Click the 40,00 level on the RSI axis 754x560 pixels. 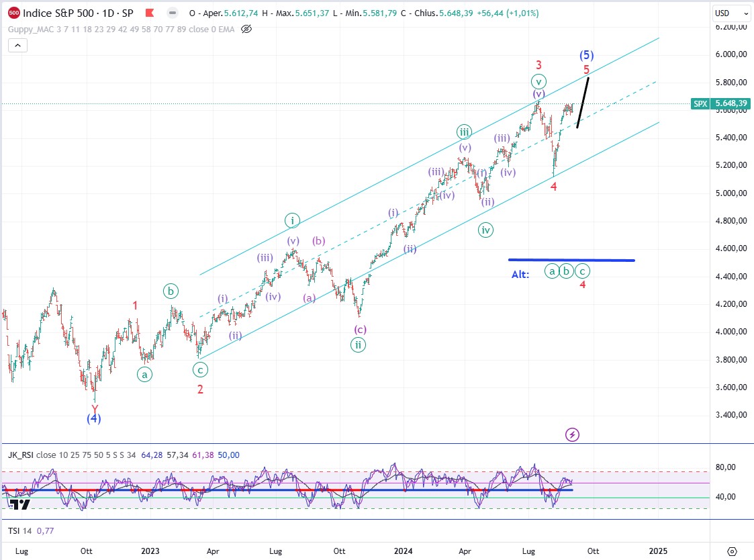point(726,497)
